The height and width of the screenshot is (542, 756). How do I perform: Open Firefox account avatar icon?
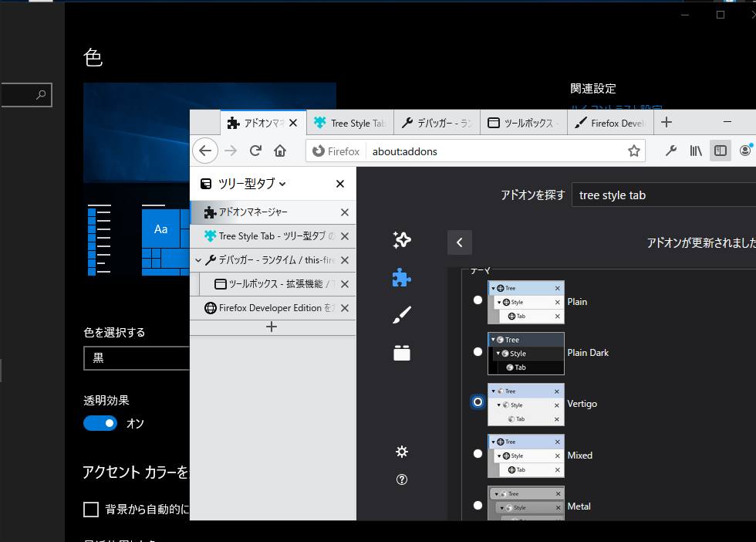pos(745,151)
